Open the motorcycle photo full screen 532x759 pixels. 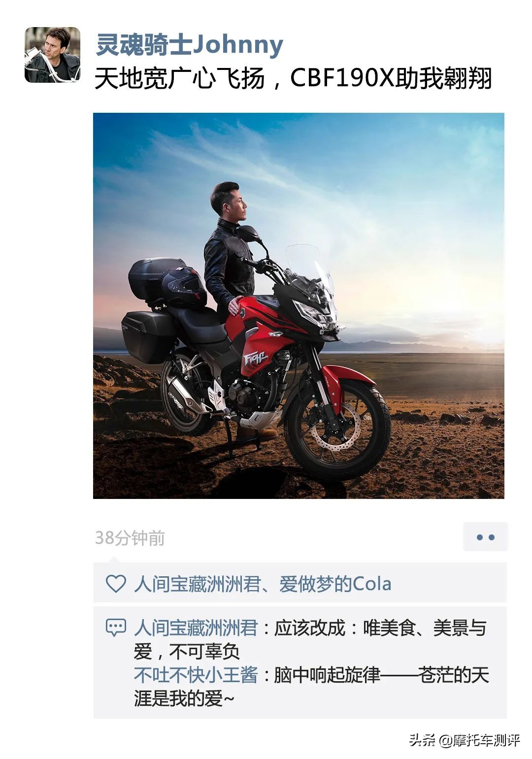[x=299, y=306]
